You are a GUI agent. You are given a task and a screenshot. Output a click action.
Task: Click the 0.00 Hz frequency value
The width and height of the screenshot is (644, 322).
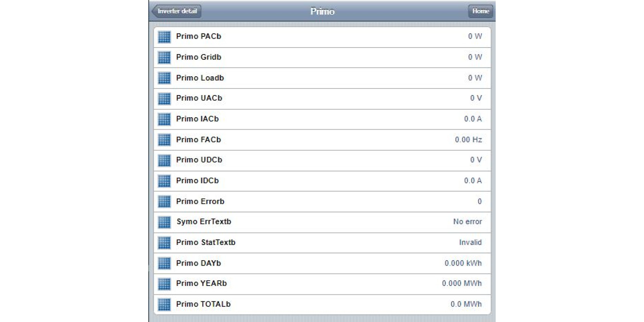tap(468, 140)
